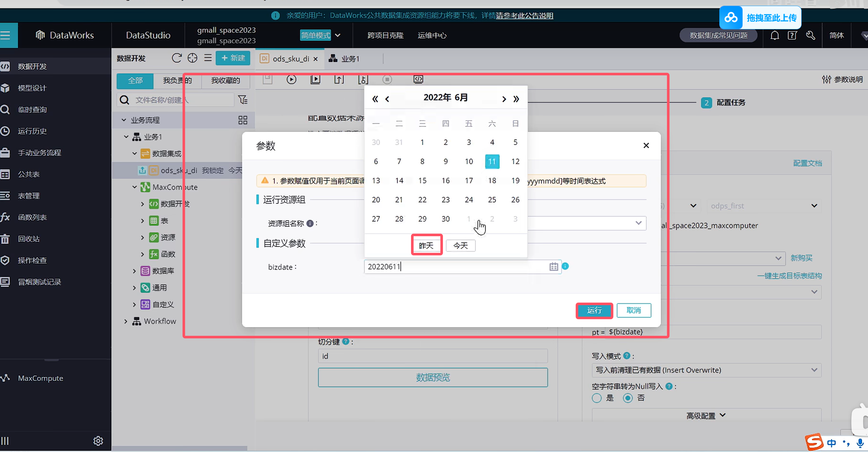Select 否 radio for empty string to Null
Viewport: 868px width, 452px height.
tap(627, 398)
